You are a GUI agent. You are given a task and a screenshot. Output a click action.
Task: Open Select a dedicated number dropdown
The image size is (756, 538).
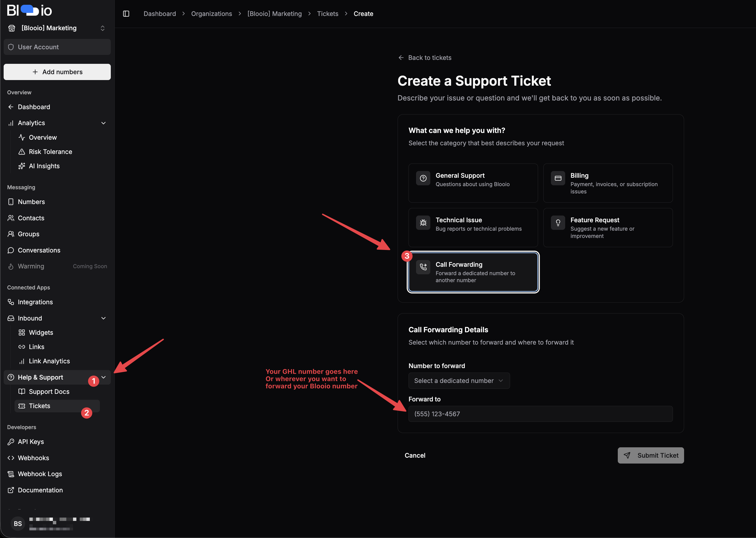[459, 381]
